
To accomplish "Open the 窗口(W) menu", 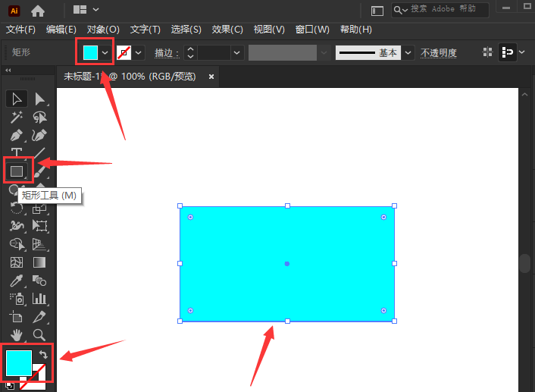I will (x=312, y=30).
